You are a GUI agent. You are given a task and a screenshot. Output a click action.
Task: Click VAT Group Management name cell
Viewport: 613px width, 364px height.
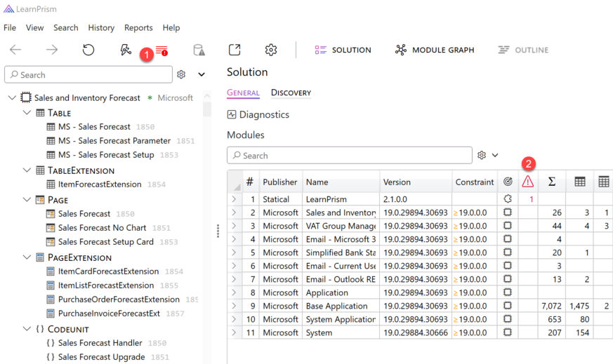pyautogui.click(x=341, y=226)
